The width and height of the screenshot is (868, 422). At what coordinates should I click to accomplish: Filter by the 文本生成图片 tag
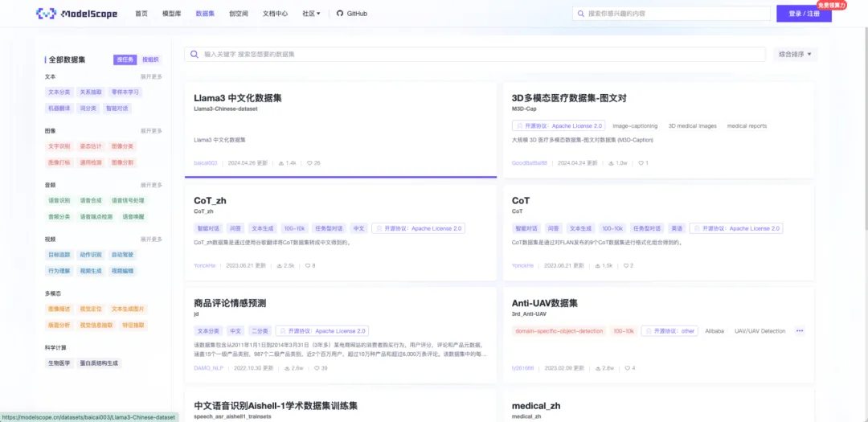[x=128, y=309]
